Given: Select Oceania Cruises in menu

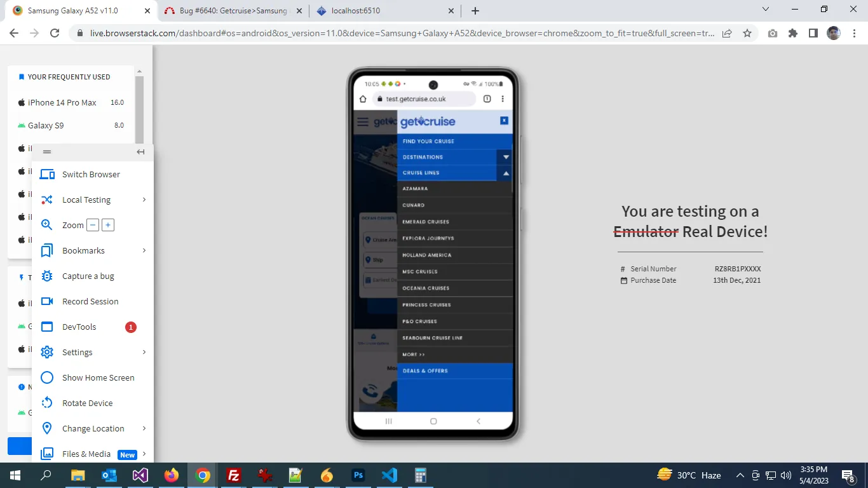Looking at the screenshot, I should coord(454,288).
